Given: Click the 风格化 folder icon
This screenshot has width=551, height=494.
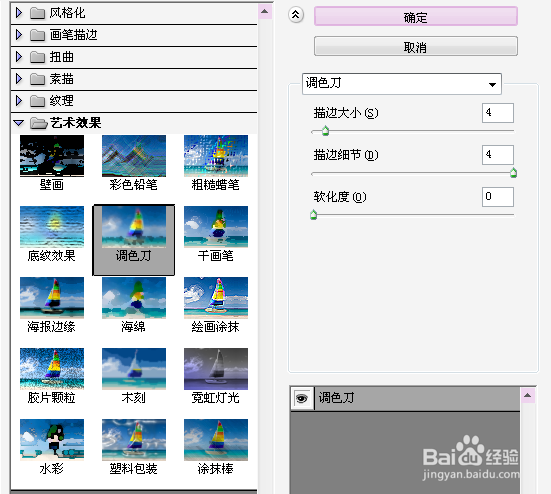Looking at the screenshot, I should (x=37, y=13).
